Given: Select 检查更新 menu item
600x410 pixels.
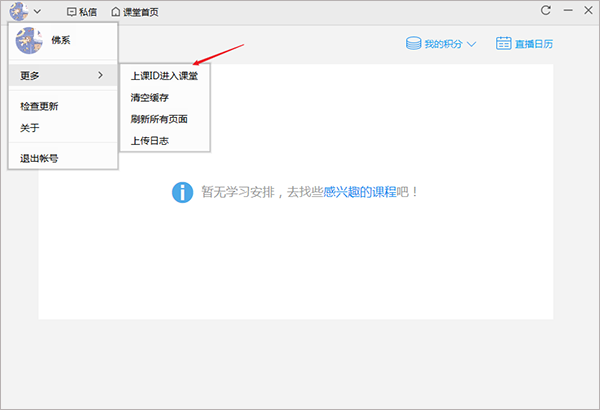Looking at the screenshot, I should [x=39, y=106].
